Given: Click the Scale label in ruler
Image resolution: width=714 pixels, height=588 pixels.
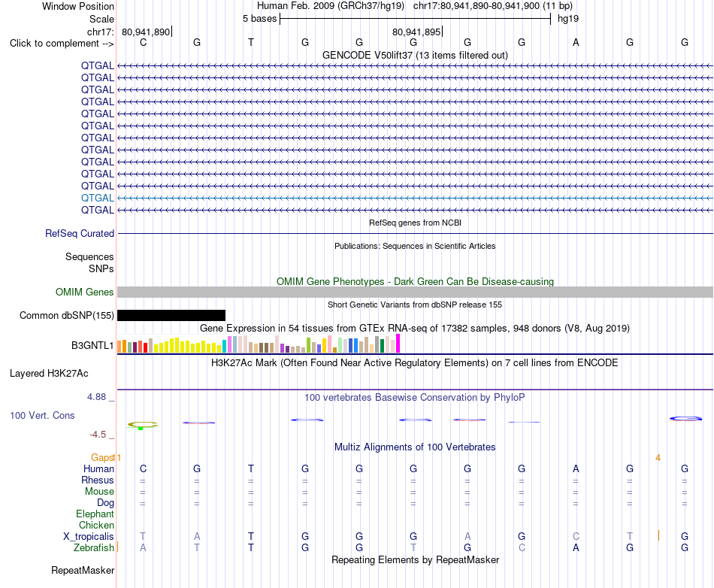Looking at the screenshot, I should pos(101,19).
